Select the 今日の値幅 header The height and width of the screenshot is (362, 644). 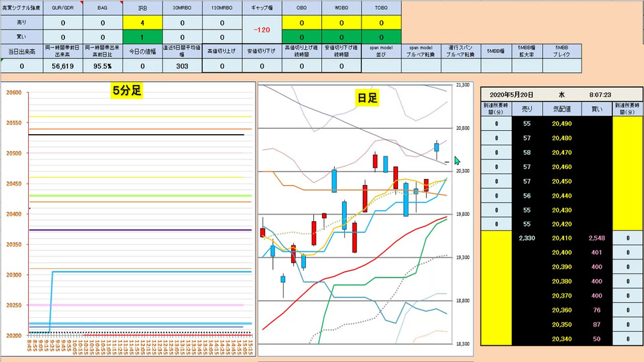pos(142,52)
